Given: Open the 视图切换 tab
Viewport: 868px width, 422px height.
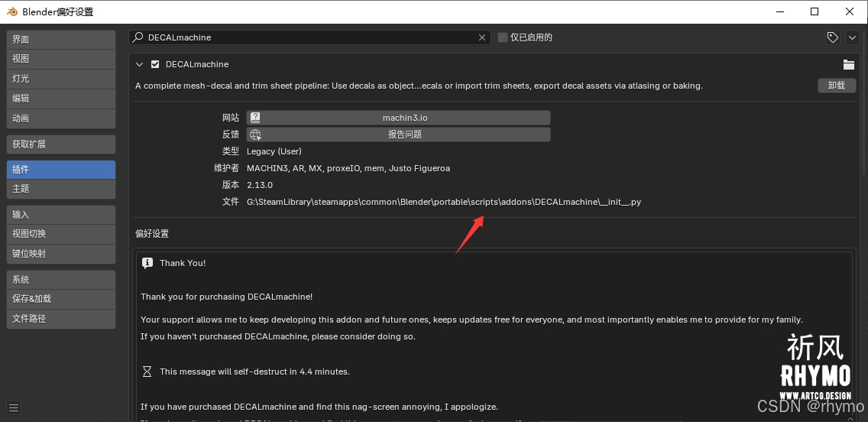Looking at the screenshot, I should 61,234.
